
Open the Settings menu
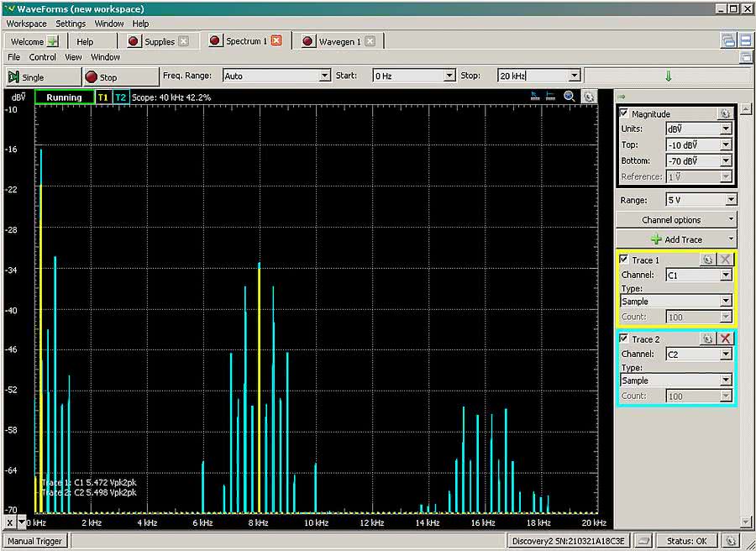(71, 24)
